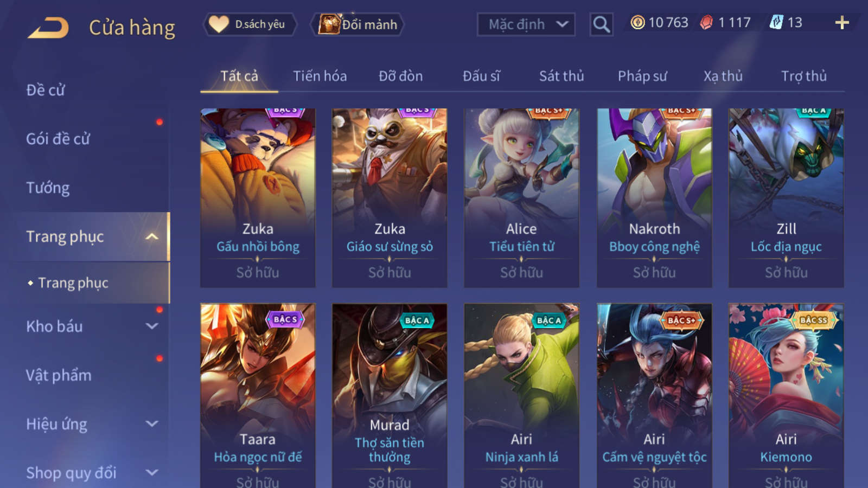Open the search magnifier icon
The height and width of the screenshot is (488, 868).
601,24
